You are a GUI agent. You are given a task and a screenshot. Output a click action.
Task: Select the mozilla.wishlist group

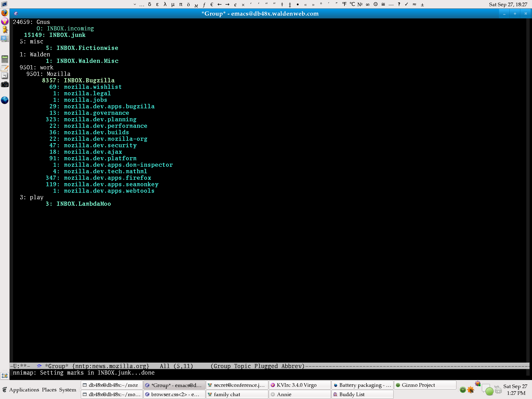click(x=93, y=87)
